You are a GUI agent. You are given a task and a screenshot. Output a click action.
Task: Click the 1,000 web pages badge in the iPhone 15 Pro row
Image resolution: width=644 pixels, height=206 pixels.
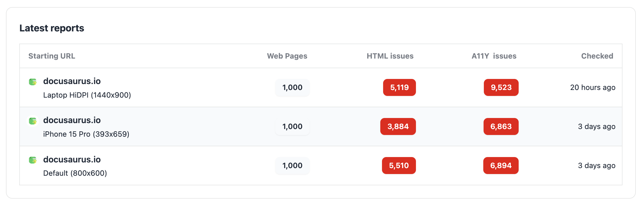click(292, 126)
